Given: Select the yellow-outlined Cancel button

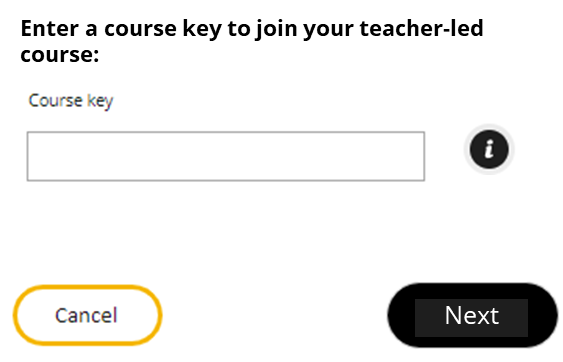Looking at the screenshot, I should tap(87, 315).
